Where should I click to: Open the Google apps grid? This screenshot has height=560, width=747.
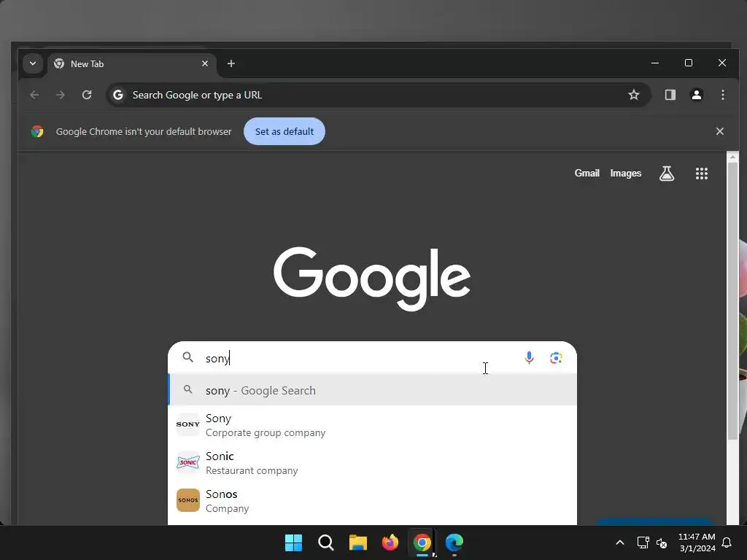click(701, 174)
